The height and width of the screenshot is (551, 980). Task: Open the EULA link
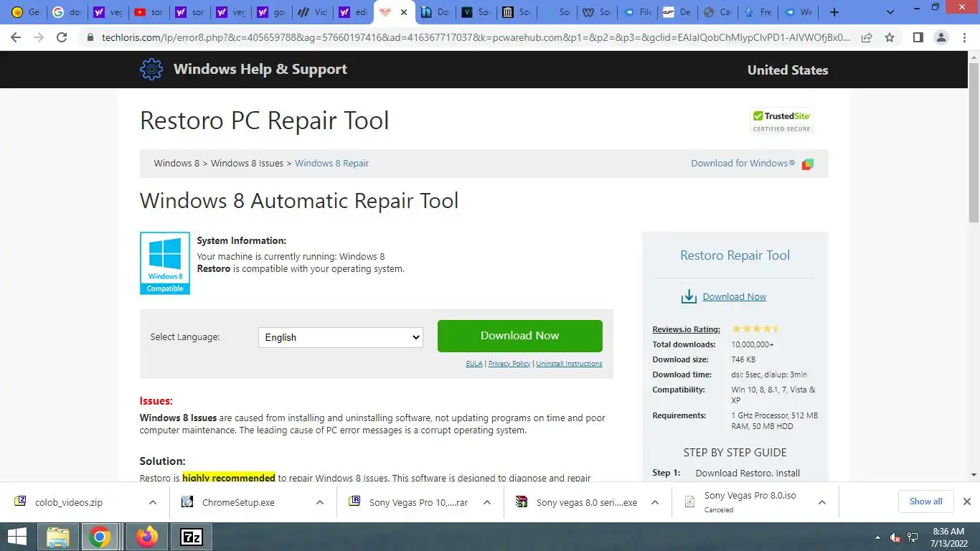pyautogui.click(x=474, y=364)
